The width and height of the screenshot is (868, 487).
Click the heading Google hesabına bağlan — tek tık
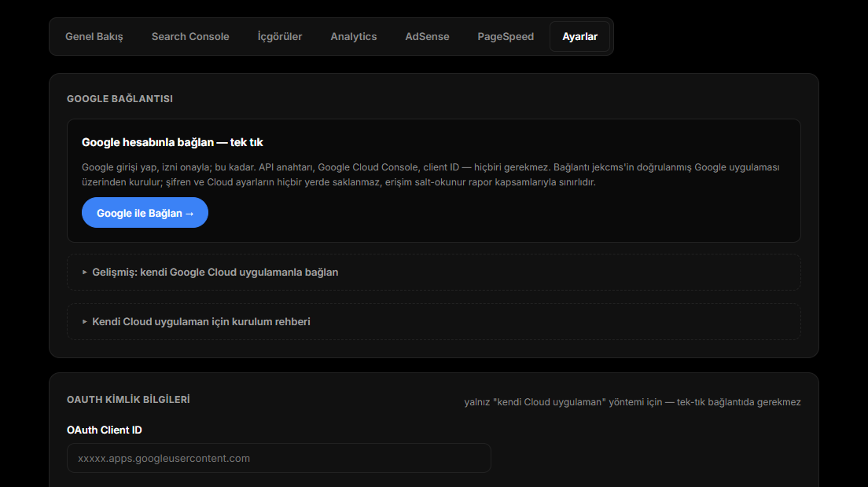[172, 142]
